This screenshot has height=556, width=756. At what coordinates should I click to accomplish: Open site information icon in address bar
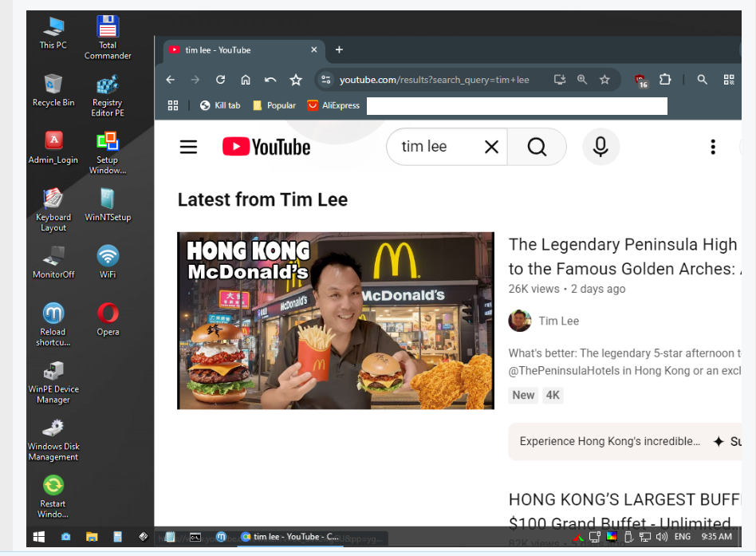(x=326, y=80)
